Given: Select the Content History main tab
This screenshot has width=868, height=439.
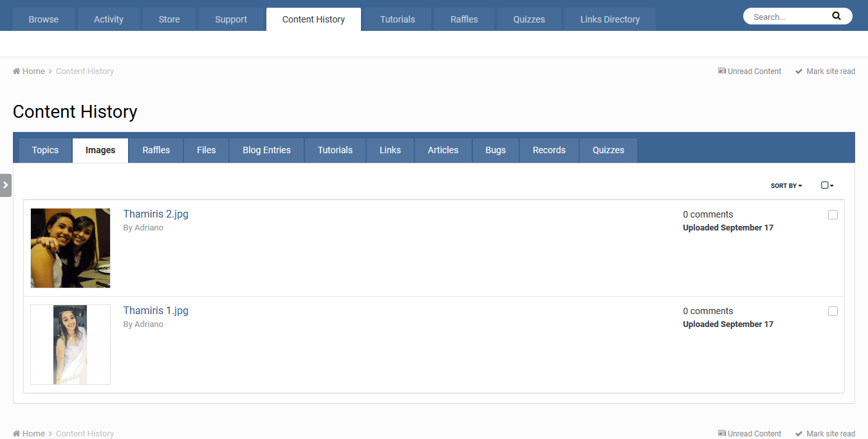Looking at the screenshot, I should tap(313, 19).
